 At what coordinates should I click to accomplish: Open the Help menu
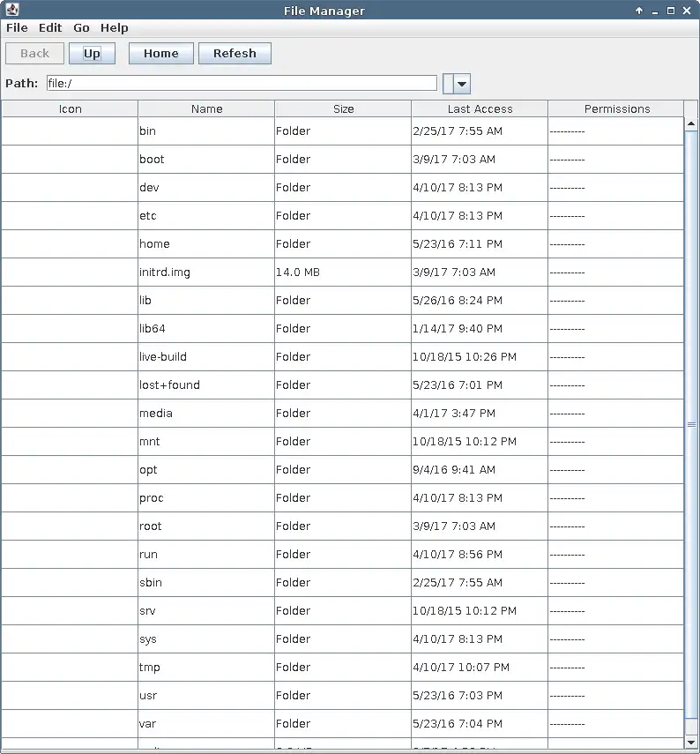(x=115, y=28)
